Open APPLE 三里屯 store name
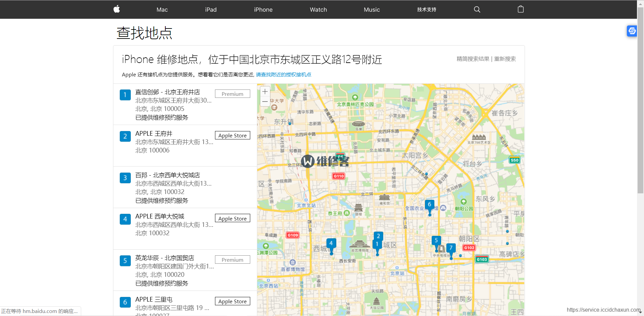644x316 pixels. pos(154,299)
